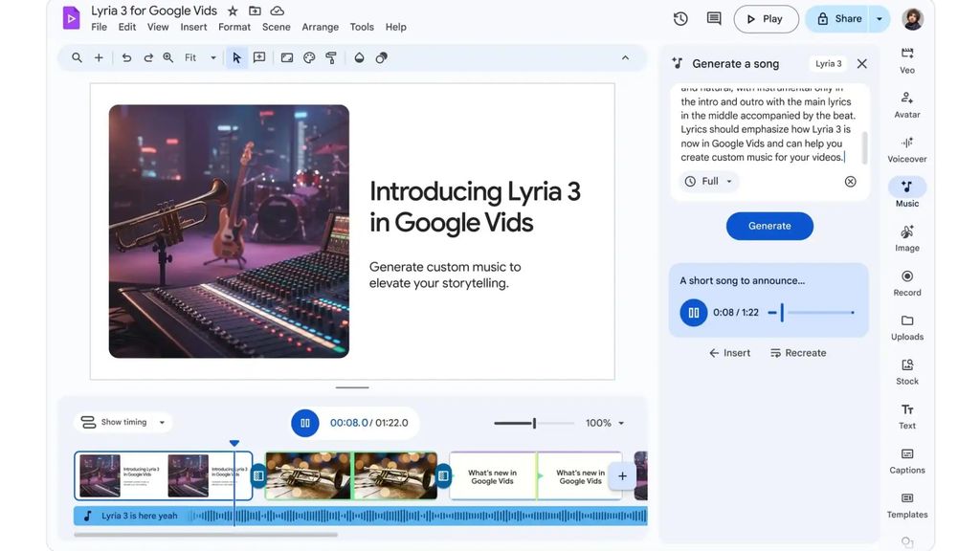980x551 pixels.
Task: Click the undo arrow in toolbar
Action: [x=126, y=58]
